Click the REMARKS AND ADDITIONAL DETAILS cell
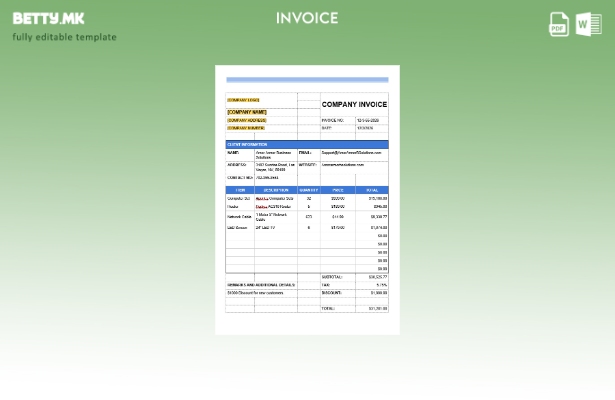 point(261,285)
